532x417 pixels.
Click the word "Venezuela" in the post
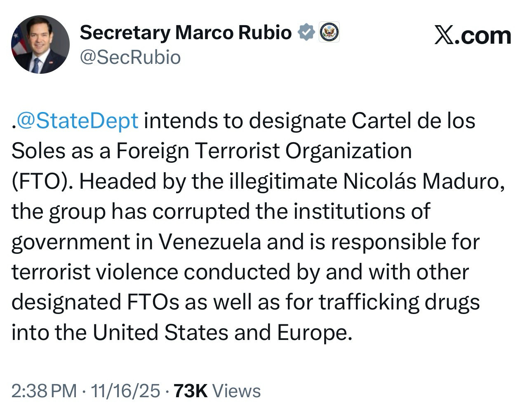[210, 242]
